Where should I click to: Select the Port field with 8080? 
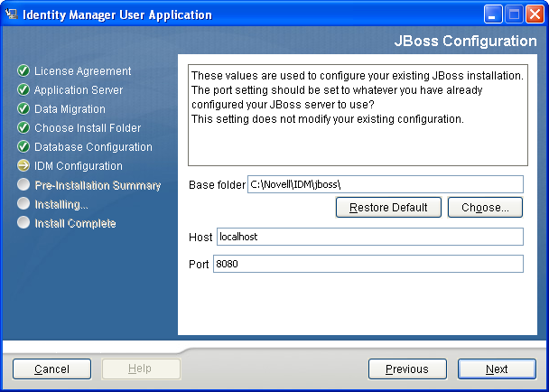368,264
